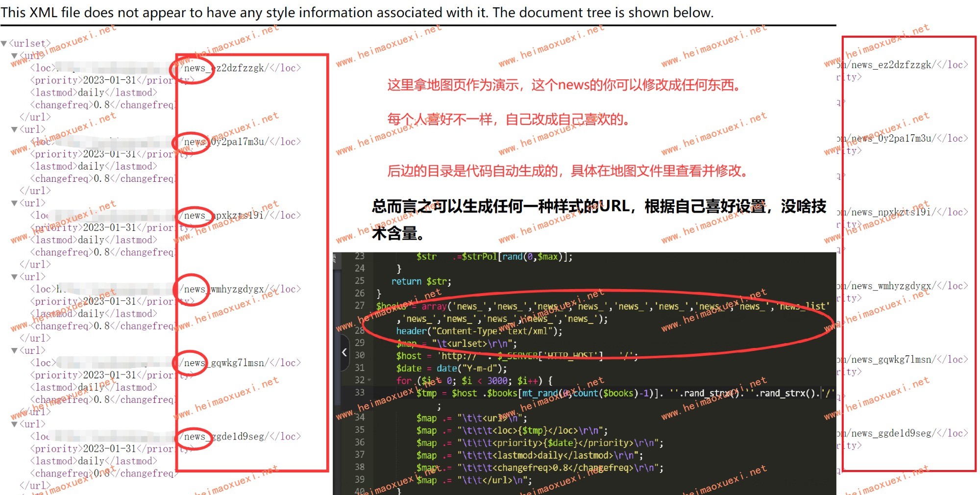This screenshot has width=980, height=495.
Task: Click line number 33 in editor gutter
Action: coord(360,393)
